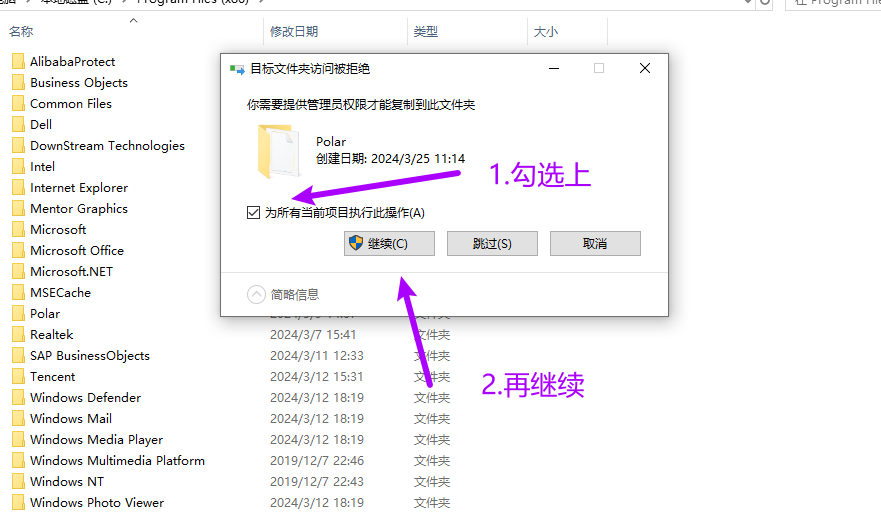
Task: Click the large Polar folder thumbnail in dialog
Action: pyautogui.click(x=278, y=151)
